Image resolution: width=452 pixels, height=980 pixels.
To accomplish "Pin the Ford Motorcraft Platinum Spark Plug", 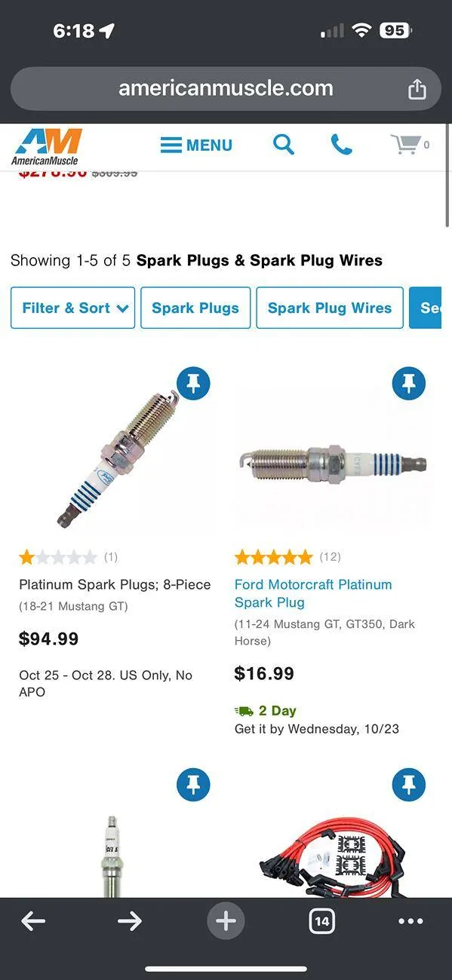I will pos(409,384).
